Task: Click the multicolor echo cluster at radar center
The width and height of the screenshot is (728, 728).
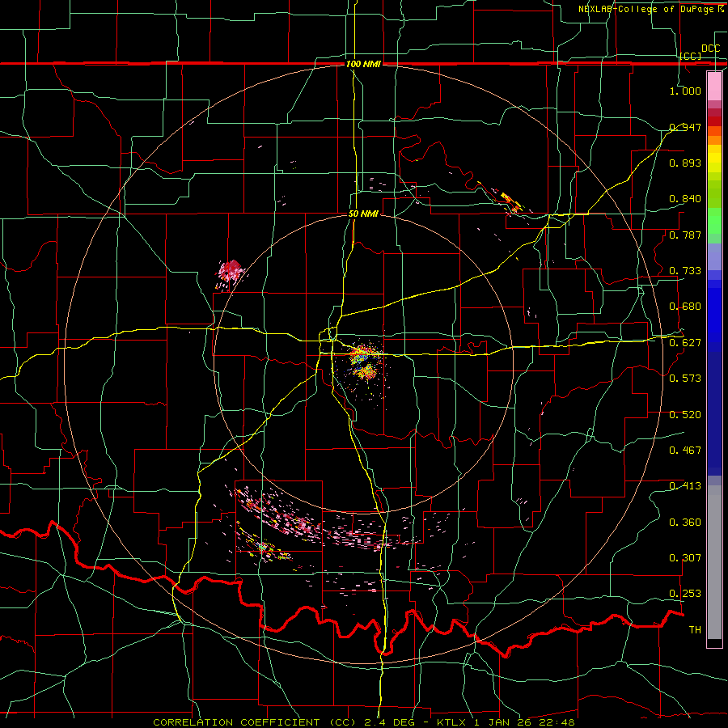Action: (x=366, y=363)
